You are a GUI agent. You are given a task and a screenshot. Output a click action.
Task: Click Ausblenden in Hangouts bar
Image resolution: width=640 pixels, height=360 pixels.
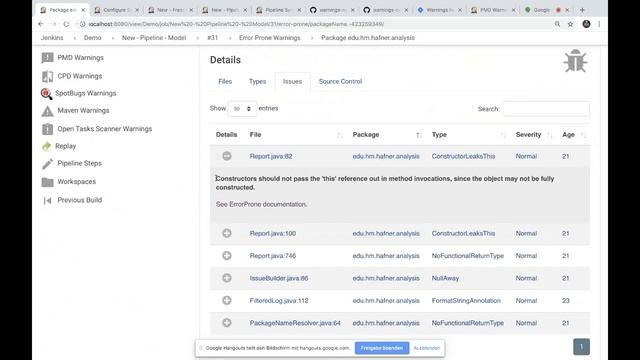427,348
